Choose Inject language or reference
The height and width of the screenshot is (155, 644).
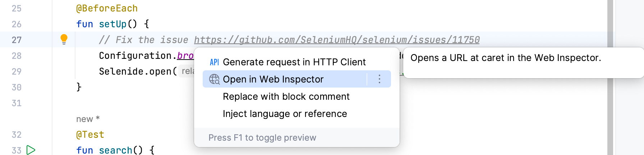point(285,114)
